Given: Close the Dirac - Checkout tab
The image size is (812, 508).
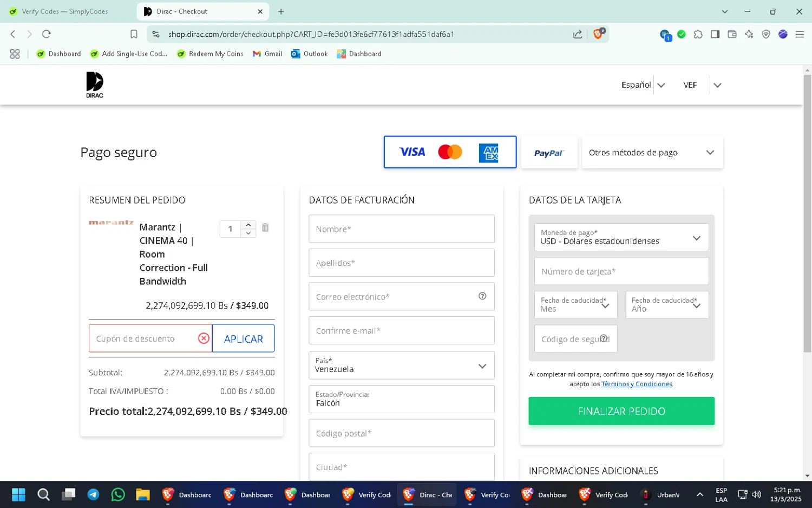Looking at the screenshot, I should pos(260,11).
